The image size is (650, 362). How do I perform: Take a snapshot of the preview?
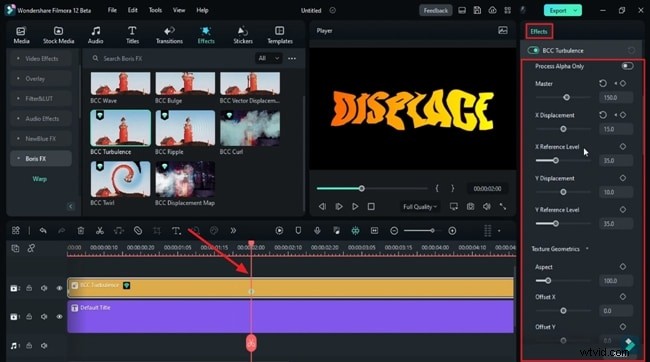click(x=470, y=207)
